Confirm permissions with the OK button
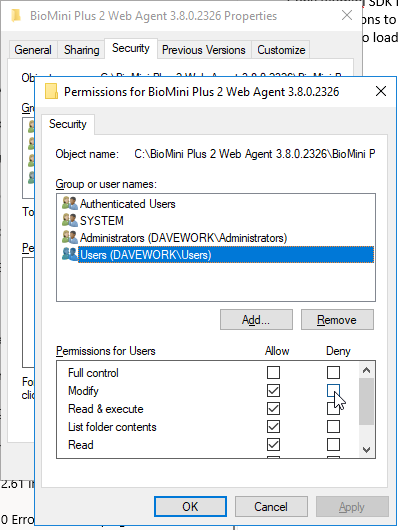 190,506
